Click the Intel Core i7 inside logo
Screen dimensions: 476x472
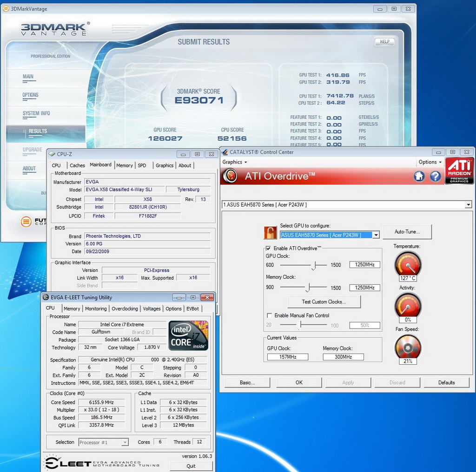point(188,335)
